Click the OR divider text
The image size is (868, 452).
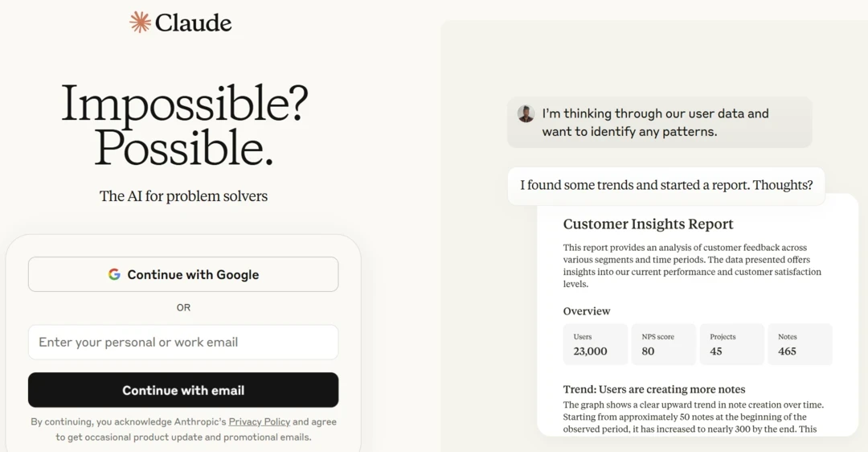click(183, 307)
